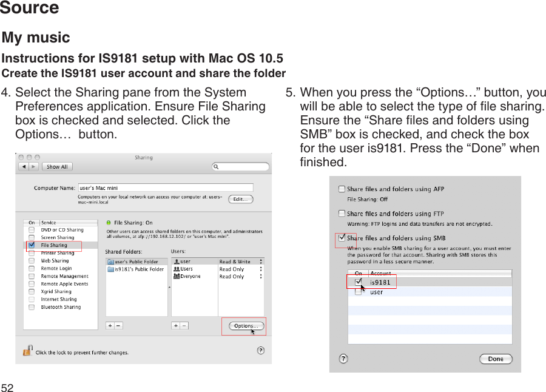Click the forward arrow in Sharing toolbar
Viewport: 546px width, 392px height.
coord(33,166)
